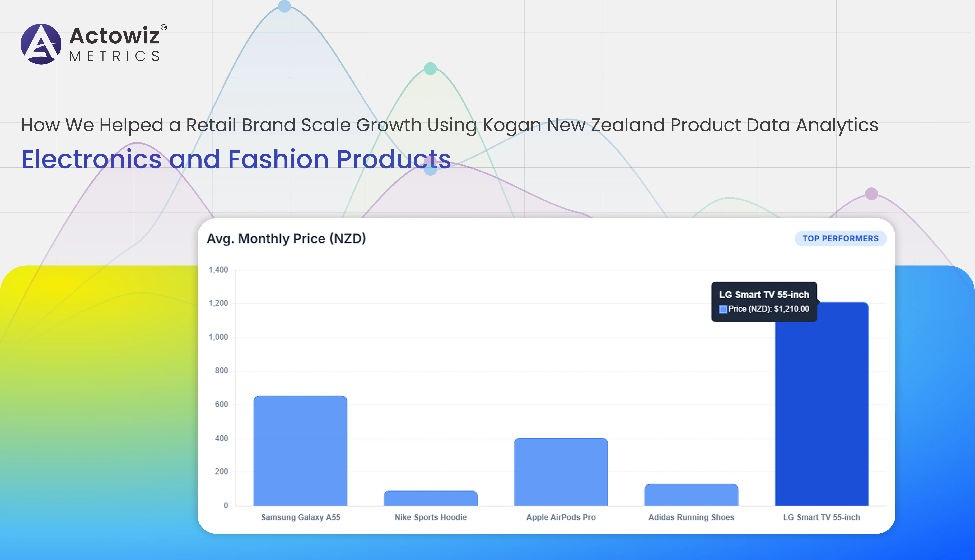Click the 'Apple AirPods Pro' axis label
Screen dimensions: 975x560
561,517
